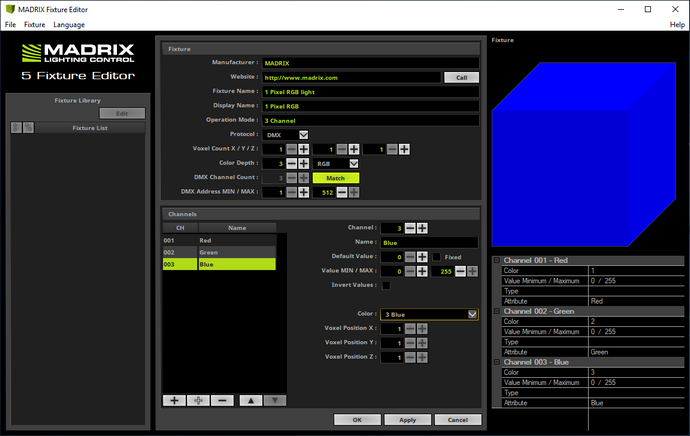This screenshot has width=690, height=436.
Task: Click the channel Name field showing Blue
Action: coord(429,242)
